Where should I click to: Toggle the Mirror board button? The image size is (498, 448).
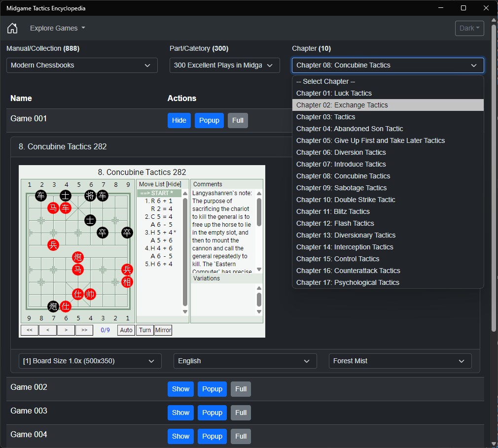pos(163,330)
